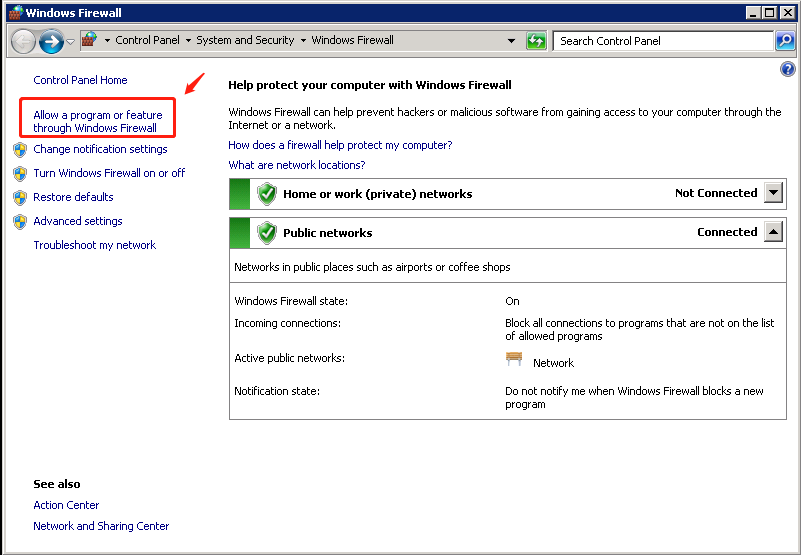This screenshot has height=555, width=801.
Task: Click the Incoming connections label
Action: click(287, 323)
